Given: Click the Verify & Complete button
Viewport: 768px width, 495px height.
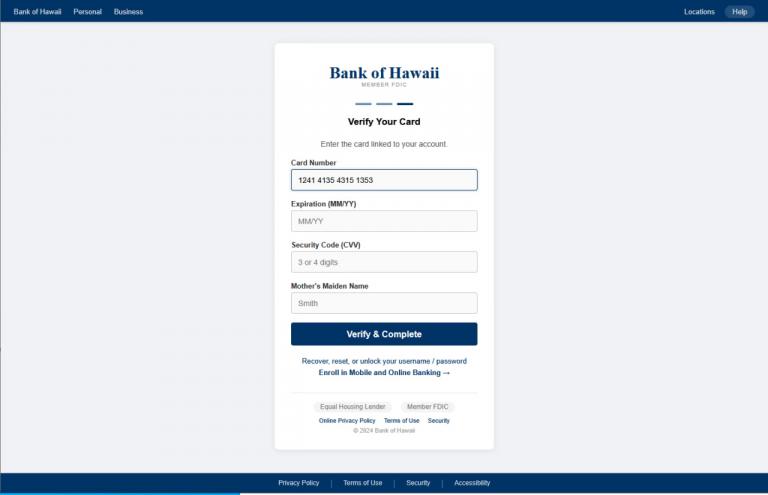Looking at the screenshot, I should pos(384,334).
